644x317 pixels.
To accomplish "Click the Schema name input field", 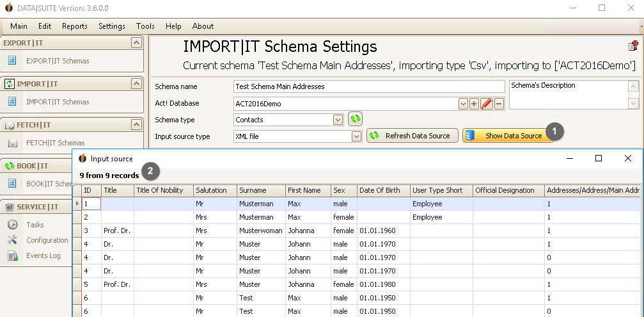I will [369, 86].
